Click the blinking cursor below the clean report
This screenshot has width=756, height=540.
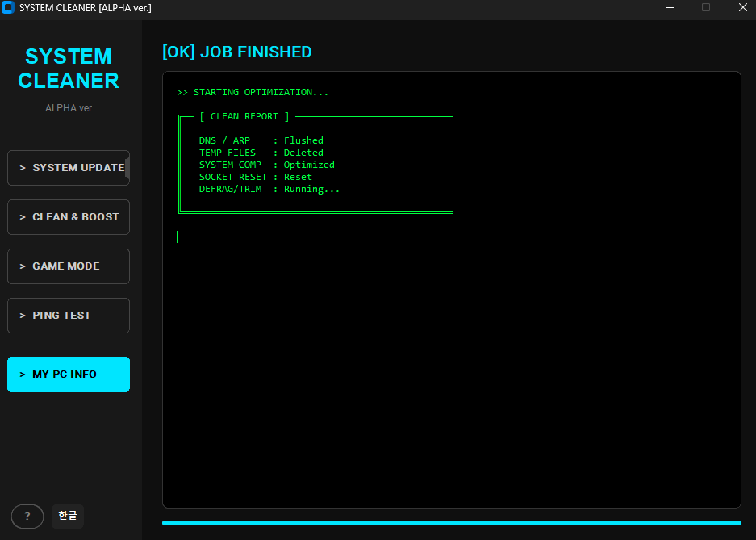[x=178, y=236]
